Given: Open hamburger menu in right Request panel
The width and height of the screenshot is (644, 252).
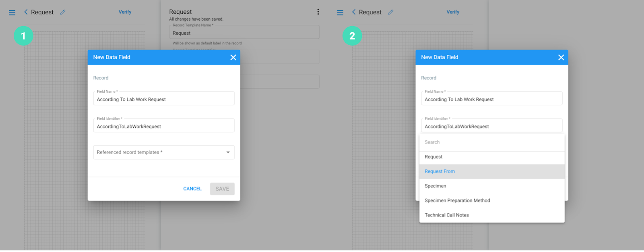Looking at the screenshot, I should coord(340,12).
